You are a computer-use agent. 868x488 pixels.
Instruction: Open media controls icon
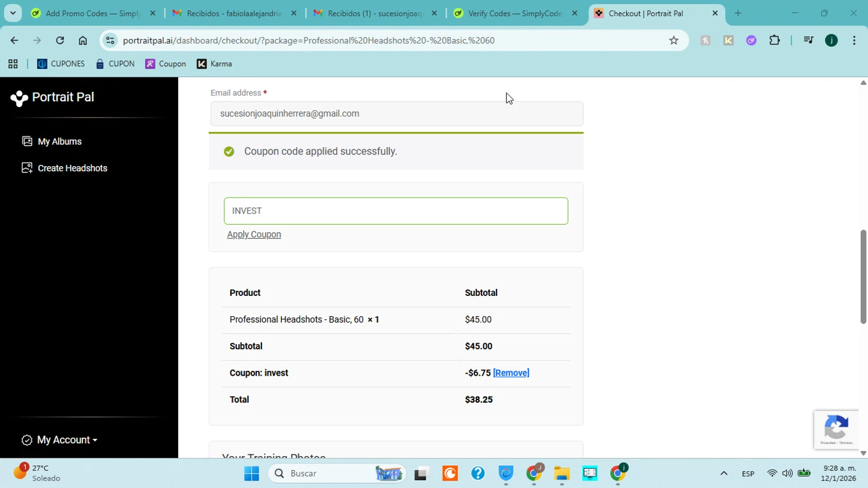point(808,41)
